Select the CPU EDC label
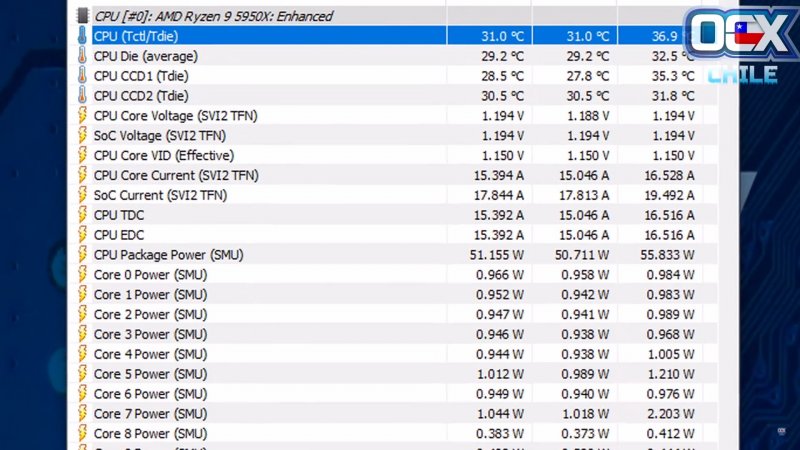This screenshot has height=450, width=800. [119, 235]
